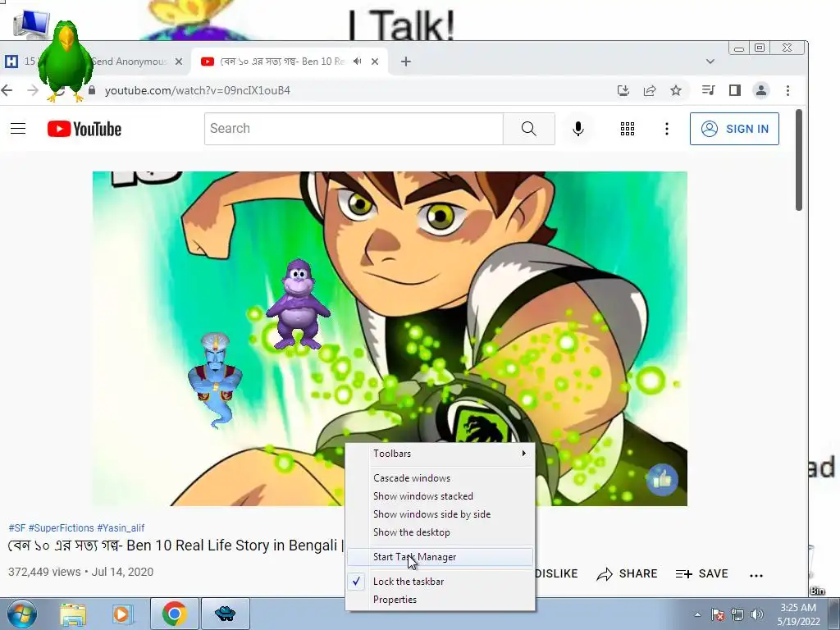Go to the YouTube home logo
The image size is (840, 630).
[84, 129]
